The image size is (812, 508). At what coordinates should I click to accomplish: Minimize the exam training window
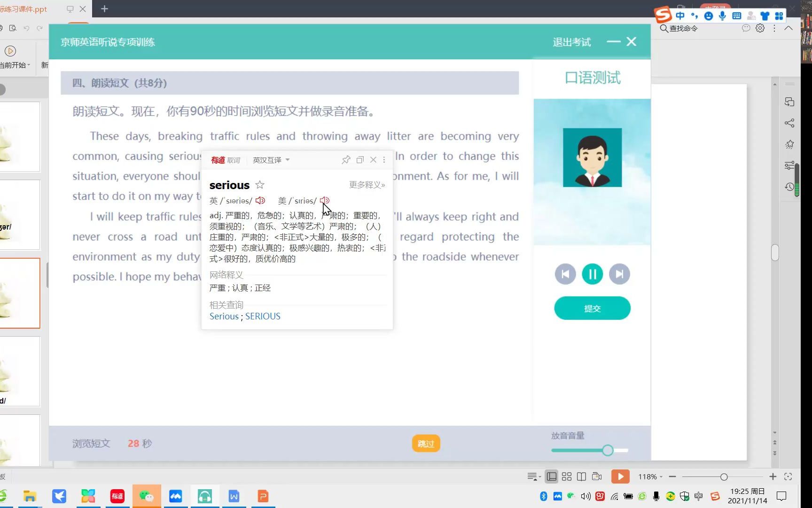(613, 41)
